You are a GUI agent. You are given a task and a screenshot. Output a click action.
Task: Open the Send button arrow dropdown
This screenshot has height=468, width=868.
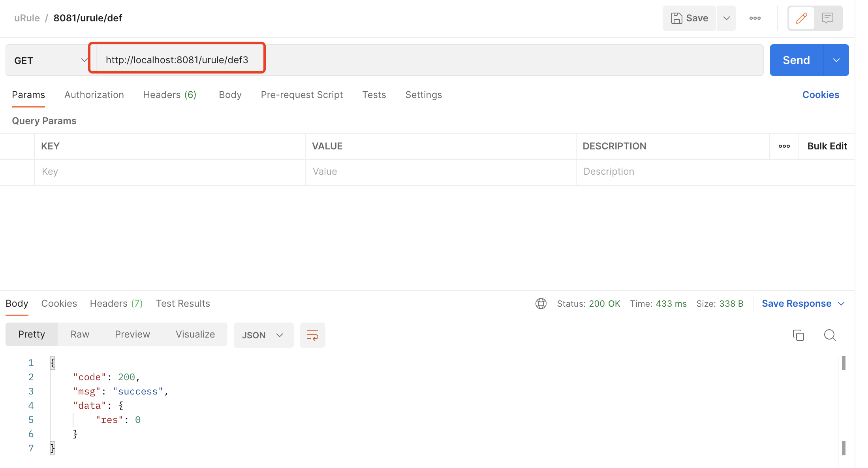tap(836, 60)
